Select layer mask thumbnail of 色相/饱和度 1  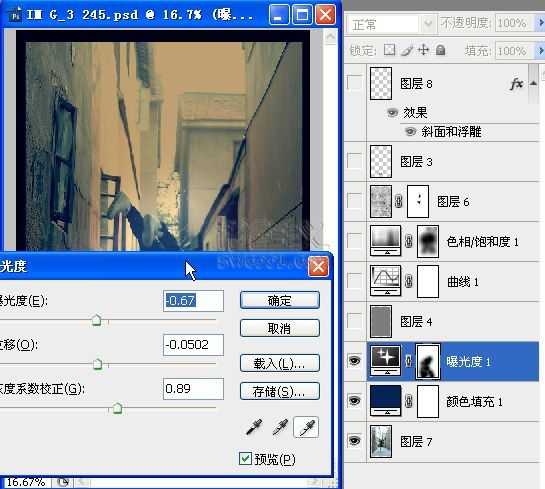click(428, 241)
